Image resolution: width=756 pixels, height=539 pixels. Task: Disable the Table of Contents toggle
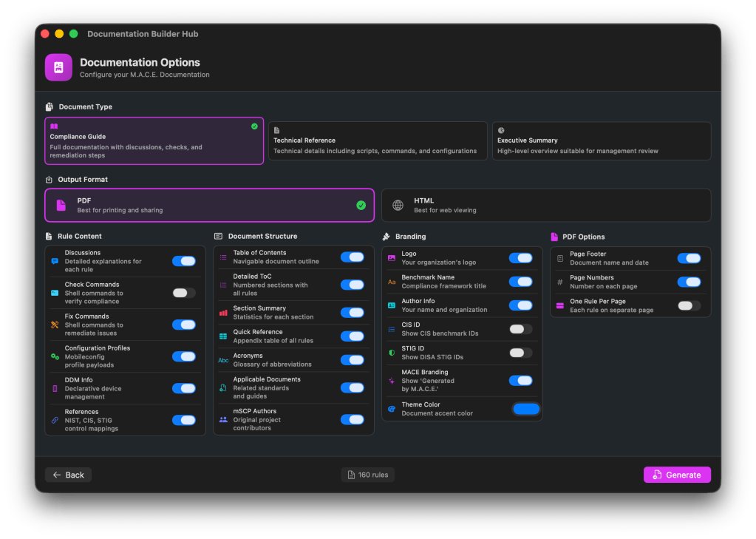click(352, 257)
